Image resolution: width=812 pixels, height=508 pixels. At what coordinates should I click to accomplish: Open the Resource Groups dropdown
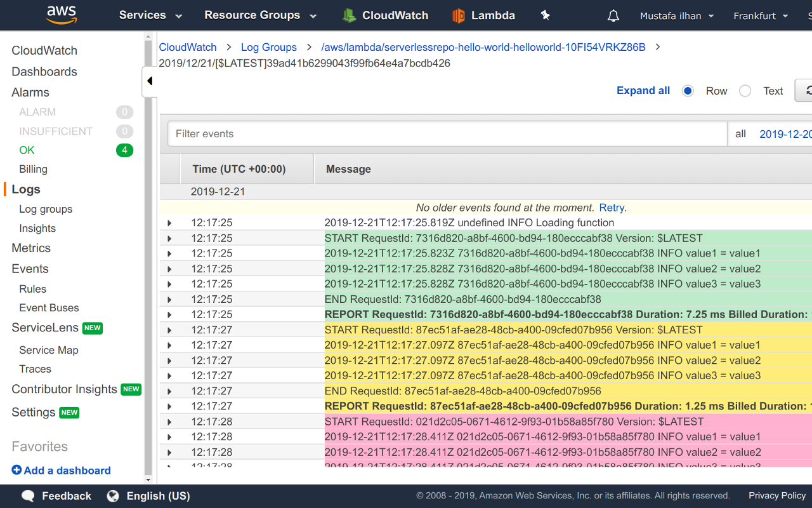260,15
